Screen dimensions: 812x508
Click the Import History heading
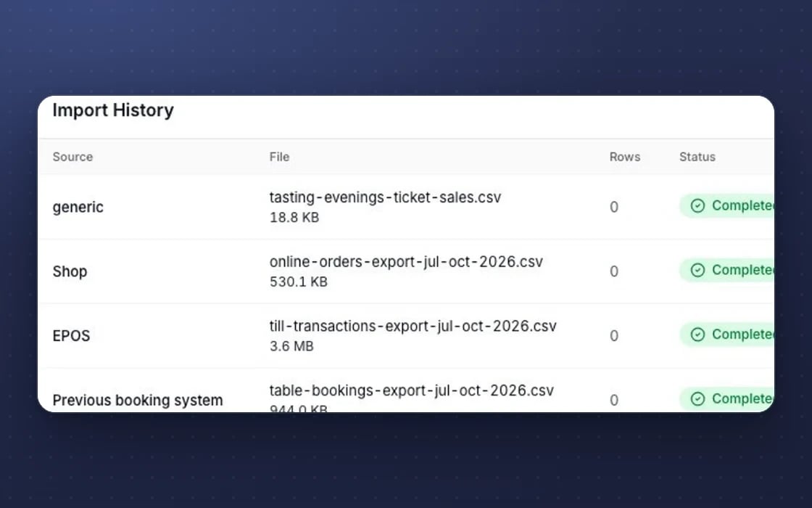(x=113, y=110)
